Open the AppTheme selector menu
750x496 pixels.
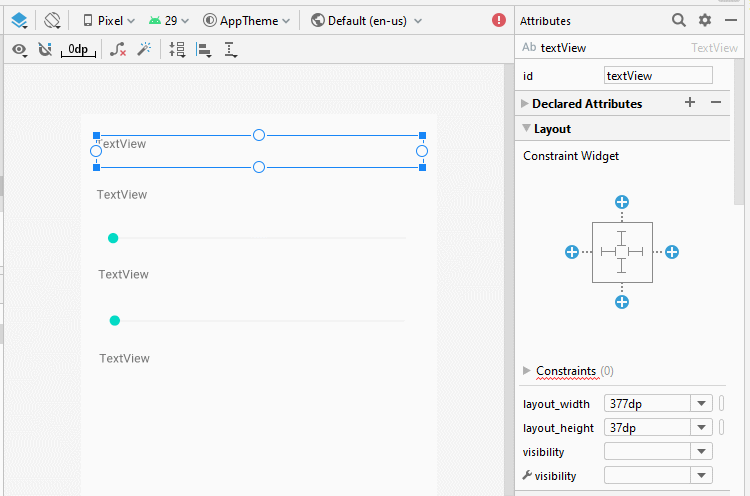click(x=246, y=21)
